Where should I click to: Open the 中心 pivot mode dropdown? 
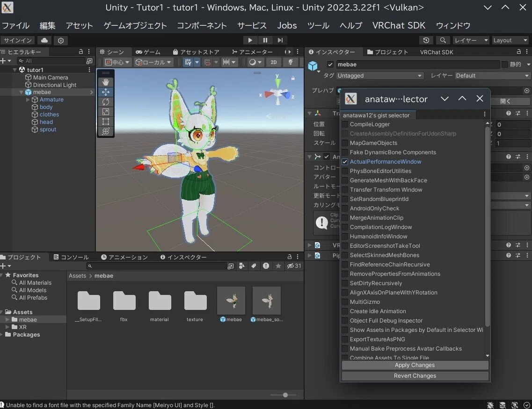117,62
